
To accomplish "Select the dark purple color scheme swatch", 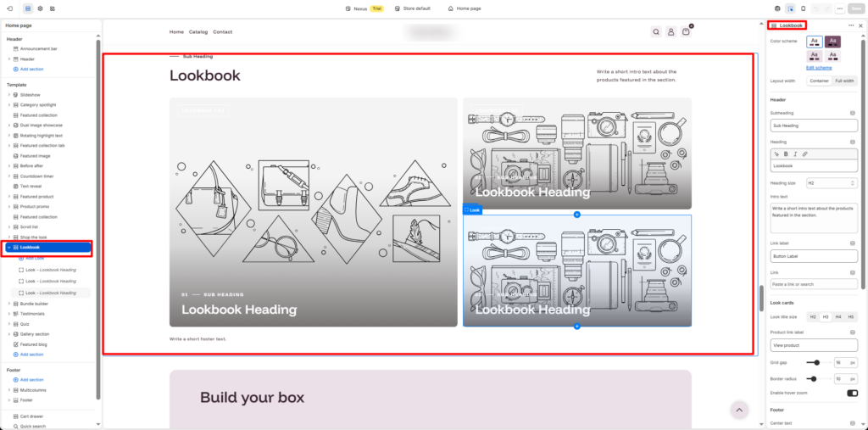I will coord(832,42).
